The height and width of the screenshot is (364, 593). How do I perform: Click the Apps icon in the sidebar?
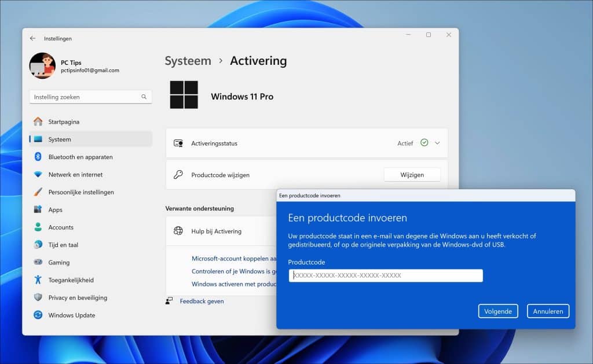38,209
